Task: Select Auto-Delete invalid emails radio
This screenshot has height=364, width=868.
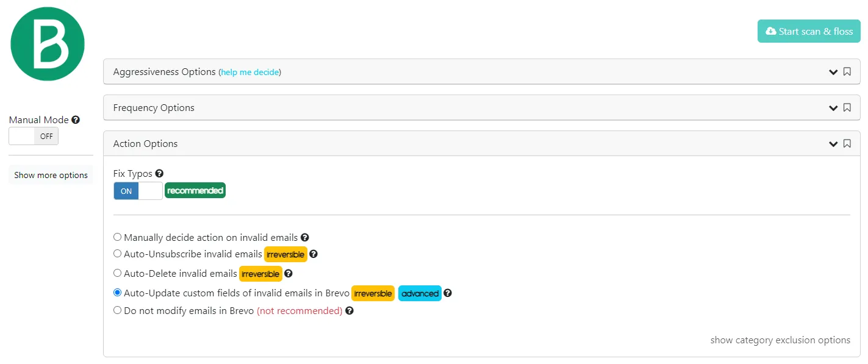Action: [x=117, y=273]
